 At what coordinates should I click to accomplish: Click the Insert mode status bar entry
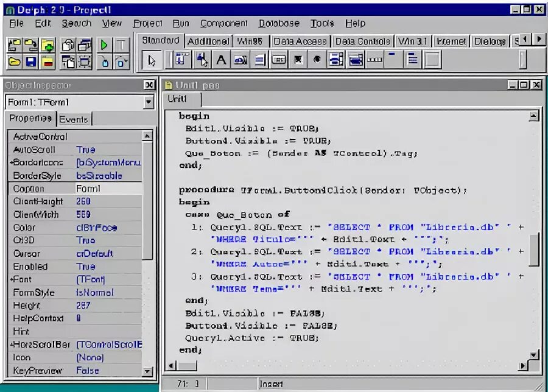click(271, 384)
